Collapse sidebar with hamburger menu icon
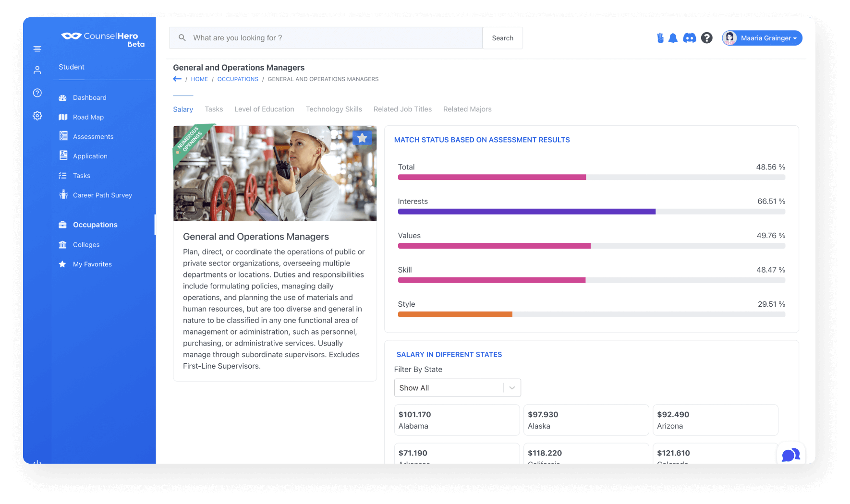 point(37,49)
